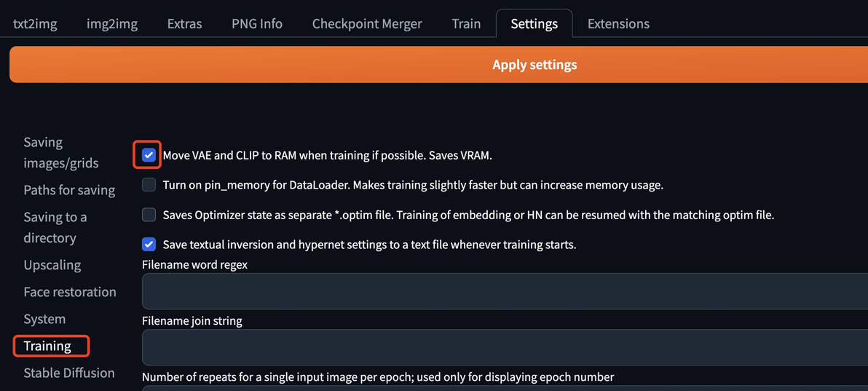Enable pin_memory for DataLoader checkbox
The image size is (868, 391).
click(x=149, y=185)
